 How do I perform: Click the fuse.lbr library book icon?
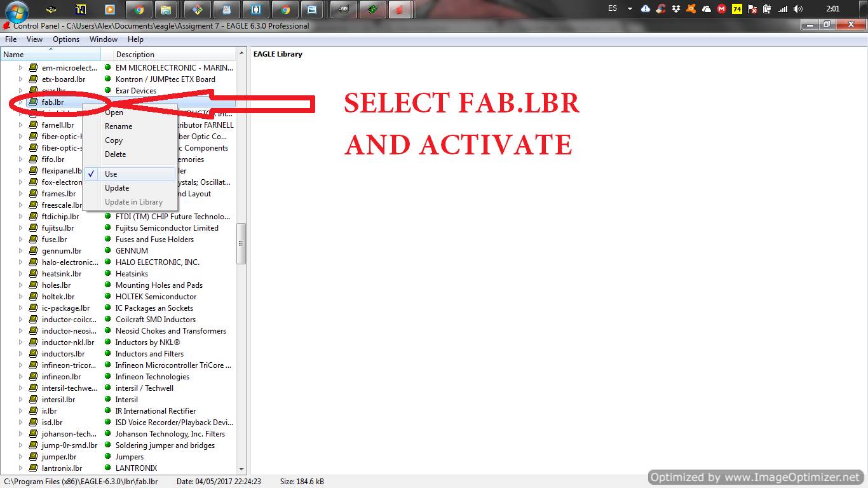pos(33,240)
